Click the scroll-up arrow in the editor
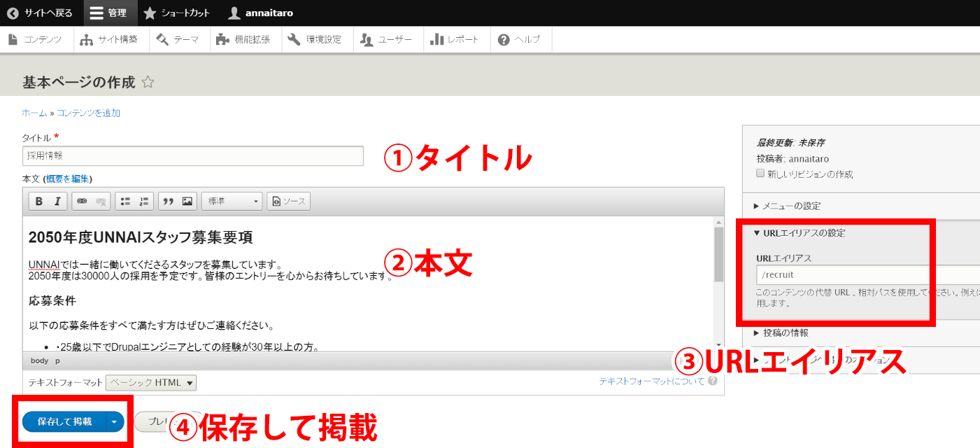The image size is (980, 448). coord(718,222)
